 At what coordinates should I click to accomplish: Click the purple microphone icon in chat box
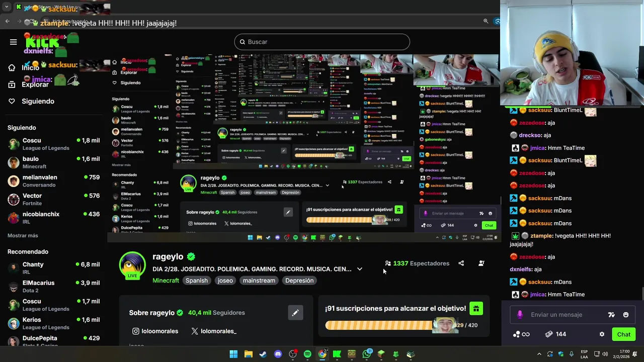[520, 315]
